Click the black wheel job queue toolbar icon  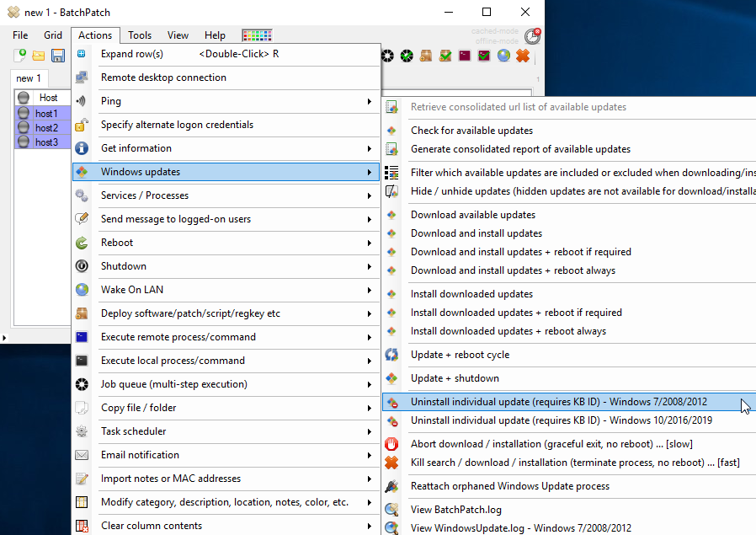(387, 56)
